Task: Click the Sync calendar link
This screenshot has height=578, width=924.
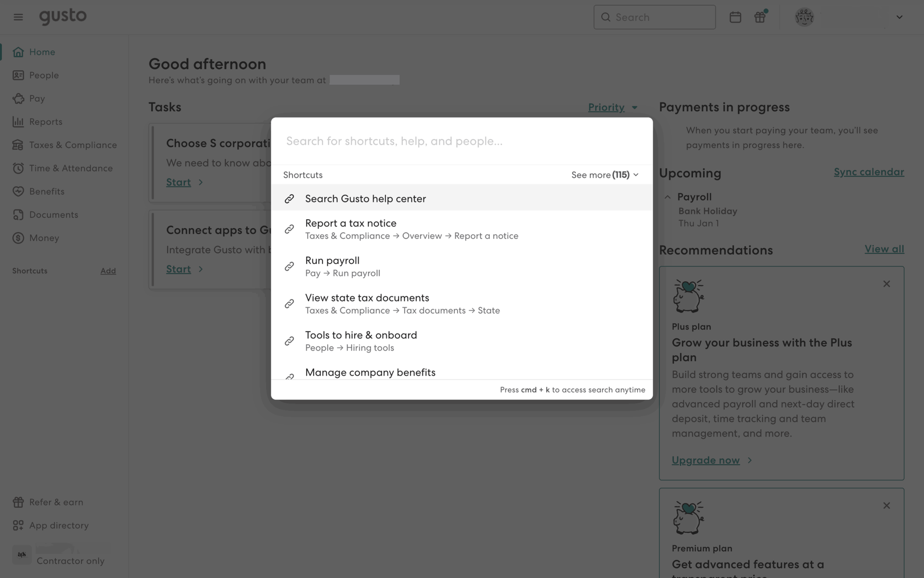Action: pyautogui.click(x=869, y=172)
